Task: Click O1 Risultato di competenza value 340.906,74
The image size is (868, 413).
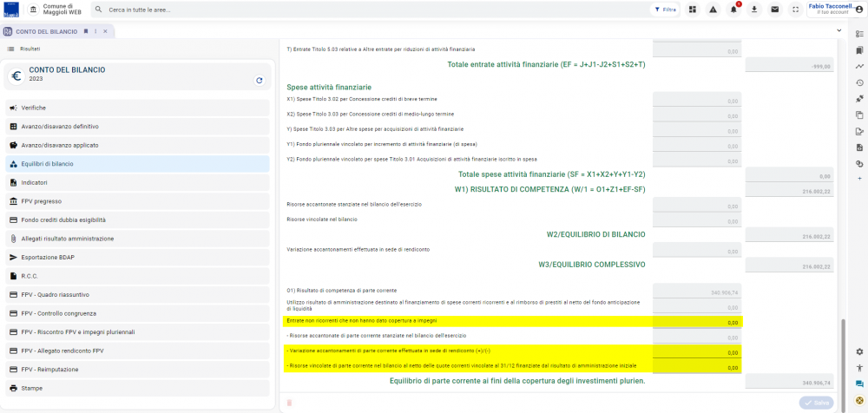Action: [x=697, y=292]
